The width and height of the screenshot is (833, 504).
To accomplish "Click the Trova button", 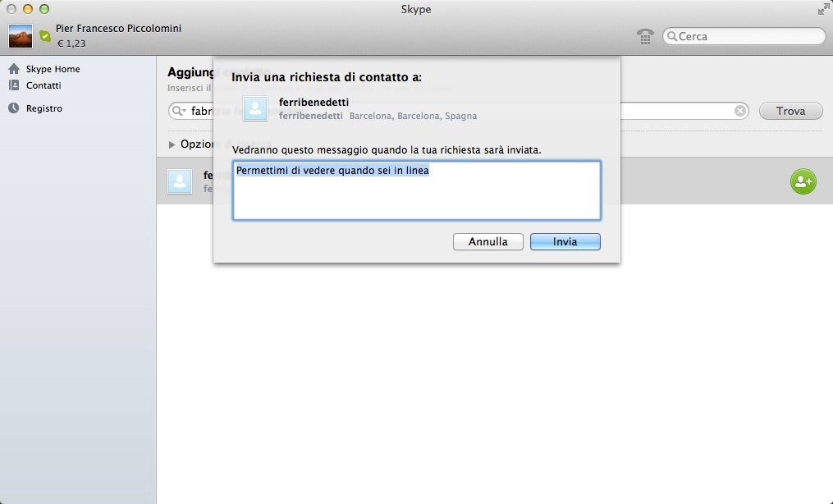I will tap(790, 111).
